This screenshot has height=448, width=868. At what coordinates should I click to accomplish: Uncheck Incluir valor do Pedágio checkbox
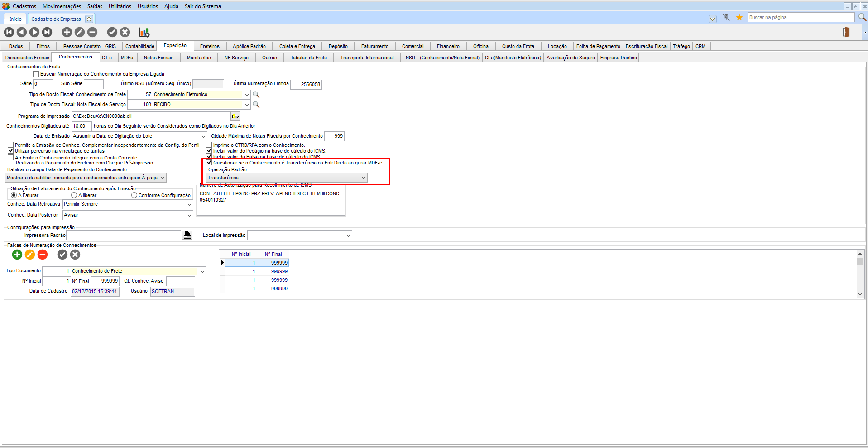[209, 151]
